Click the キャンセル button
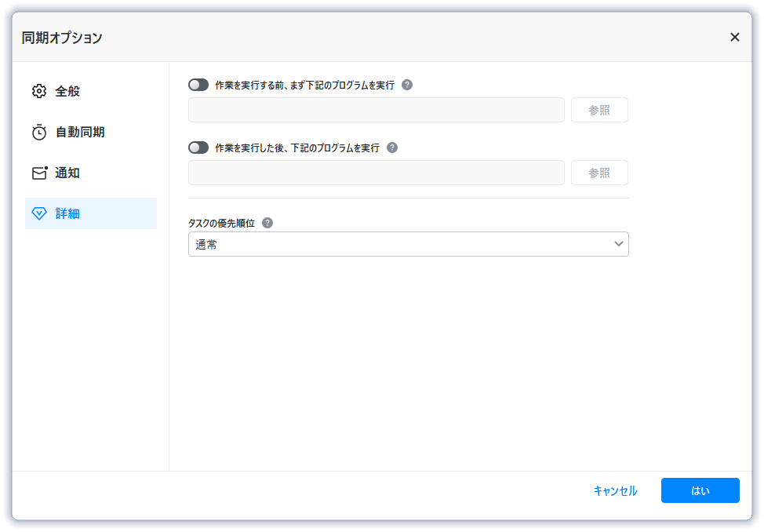The image size is (764, 532). pyautogui.click(x=615, y=490)
